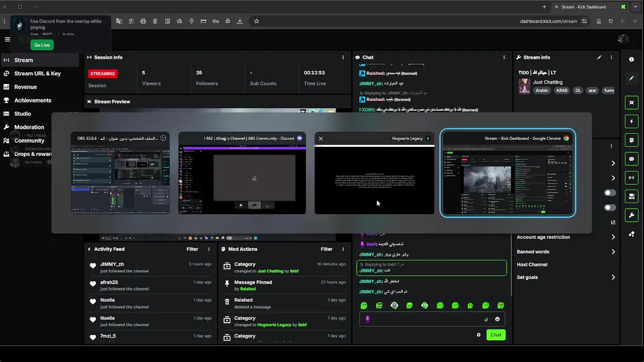Click the first green blob emote
The image size is (644, 362).
364,305
